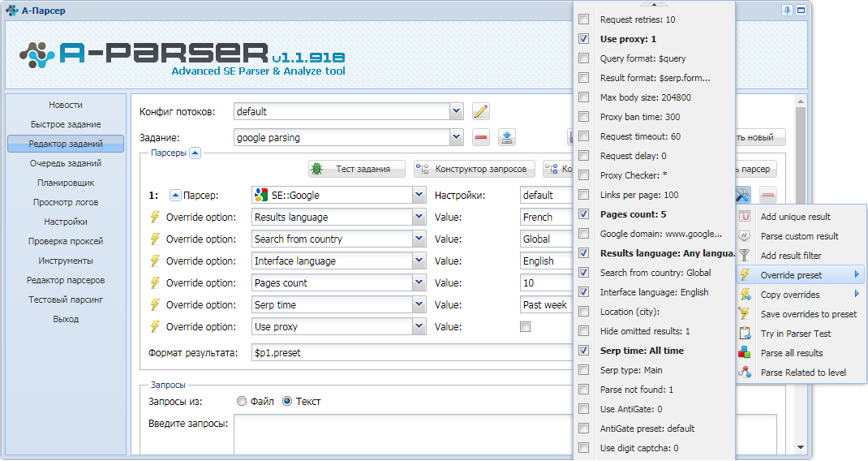Screen dimensions: 868x461
Task: Click the green bug Test task button
Action: [357, 169]
